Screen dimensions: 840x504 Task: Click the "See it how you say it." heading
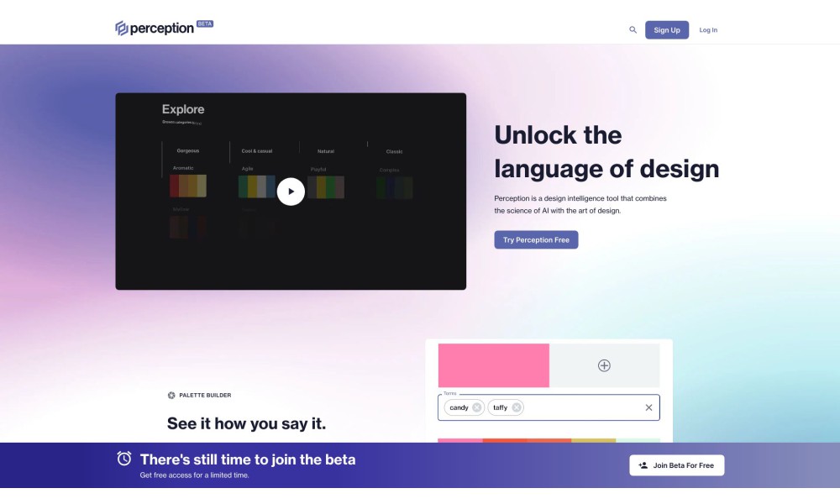(246, 423)
